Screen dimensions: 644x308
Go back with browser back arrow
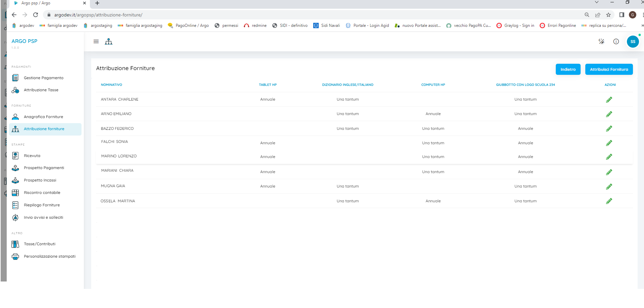tap(14, 15)
